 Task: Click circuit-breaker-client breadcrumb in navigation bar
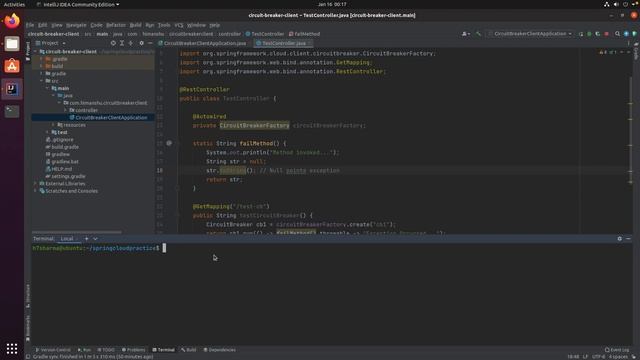click(53, 34)
